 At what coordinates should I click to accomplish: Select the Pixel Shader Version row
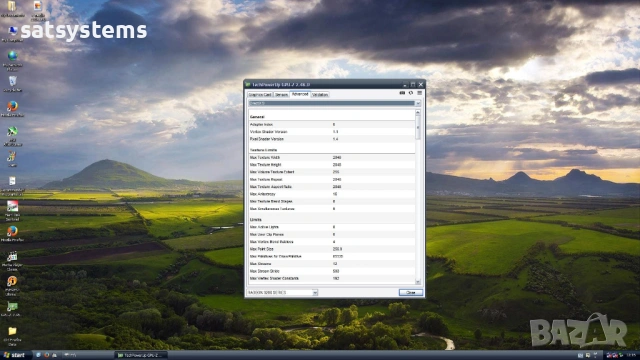tap(331, 139)
